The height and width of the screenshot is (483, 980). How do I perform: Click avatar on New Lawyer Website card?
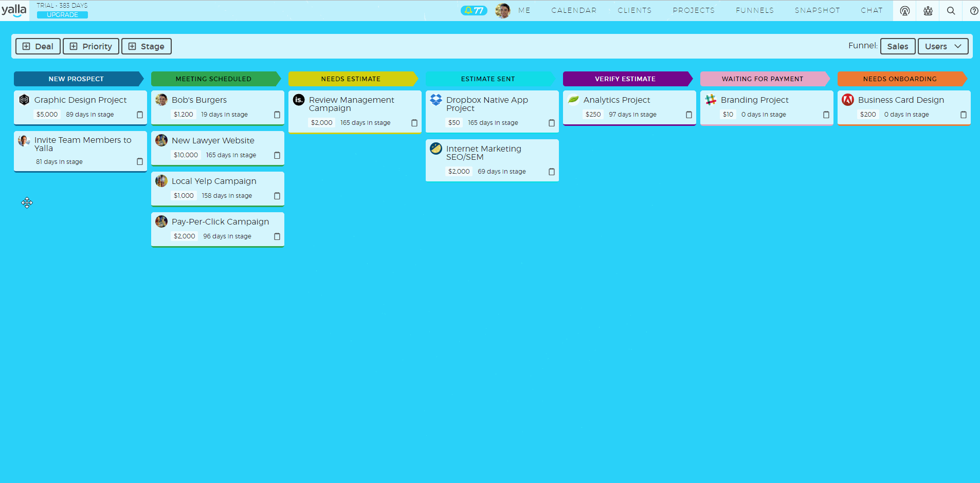click(161, 140)
